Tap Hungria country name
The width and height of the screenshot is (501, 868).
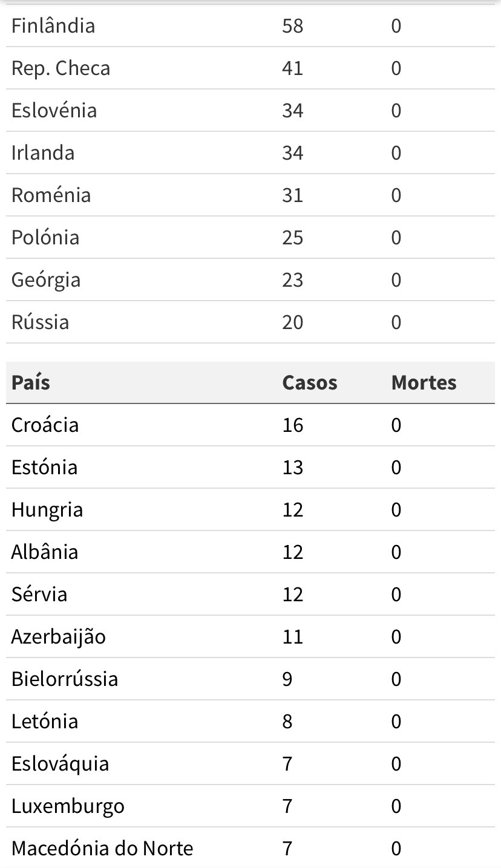(47, 510)
